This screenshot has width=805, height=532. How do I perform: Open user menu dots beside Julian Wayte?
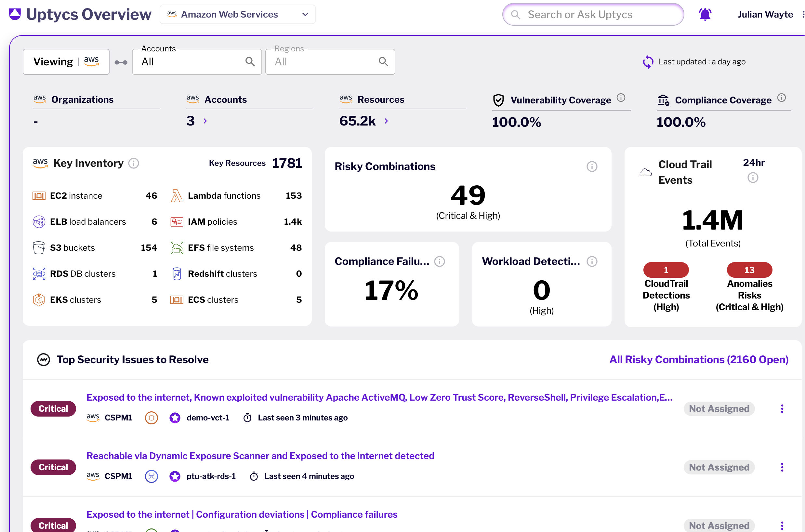(803, 14)
